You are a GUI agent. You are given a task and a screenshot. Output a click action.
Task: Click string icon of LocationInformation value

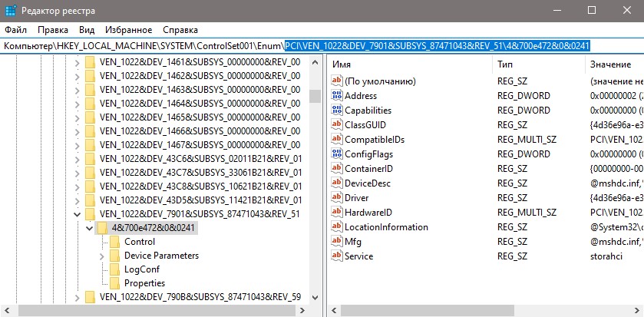[x=337, y=226]
